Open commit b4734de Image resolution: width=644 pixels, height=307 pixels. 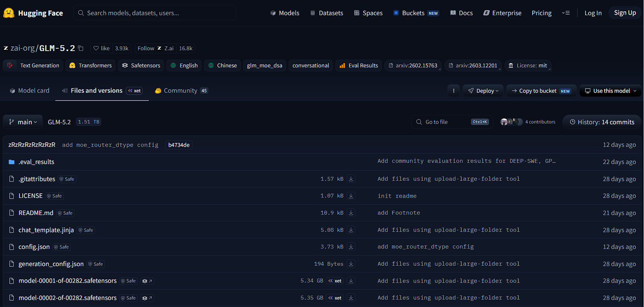pos(179,145)
